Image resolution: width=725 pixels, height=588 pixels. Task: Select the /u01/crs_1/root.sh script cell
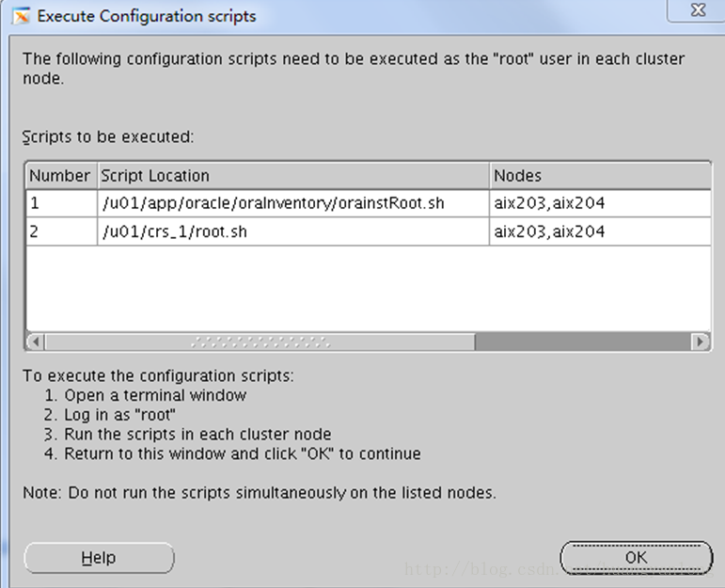click(x=174, y=231)
